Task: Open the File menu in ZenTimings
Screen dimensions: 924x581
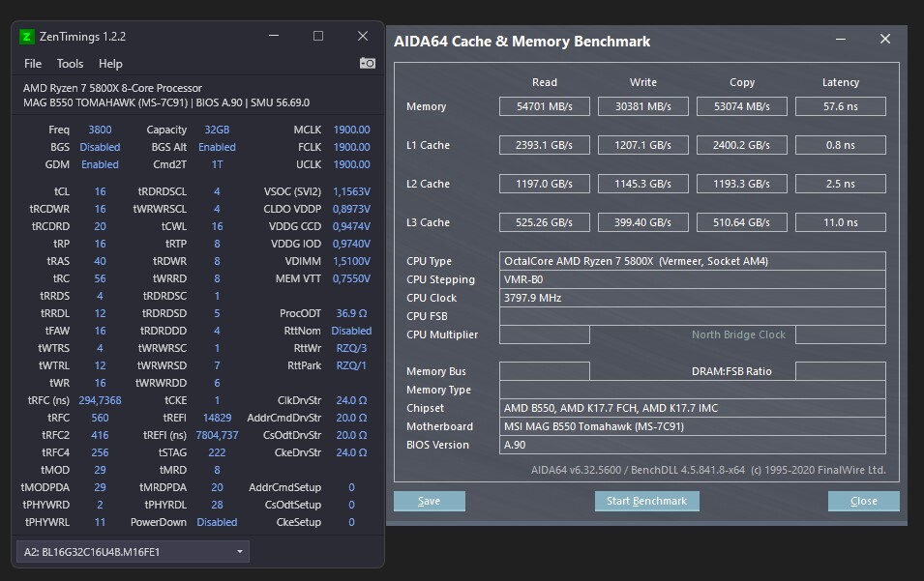Action: pyautogui.click(x=33, y=64)
